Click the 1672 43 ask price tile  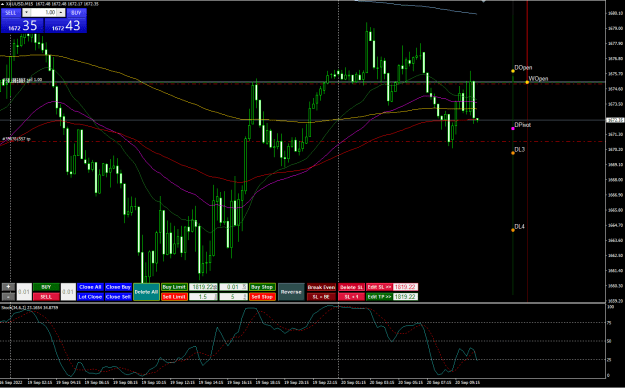(66, 26)
